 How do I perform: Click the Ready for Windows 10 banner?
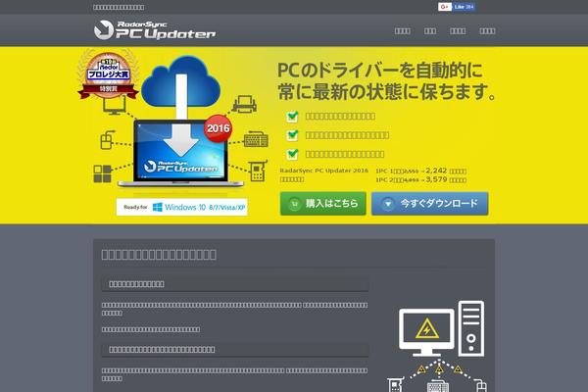tap(182, 207)
